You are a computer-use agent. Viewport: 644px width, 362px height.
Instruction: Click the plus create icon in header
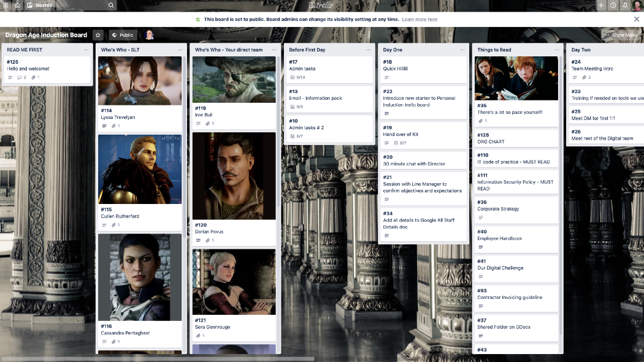point(600,5)
